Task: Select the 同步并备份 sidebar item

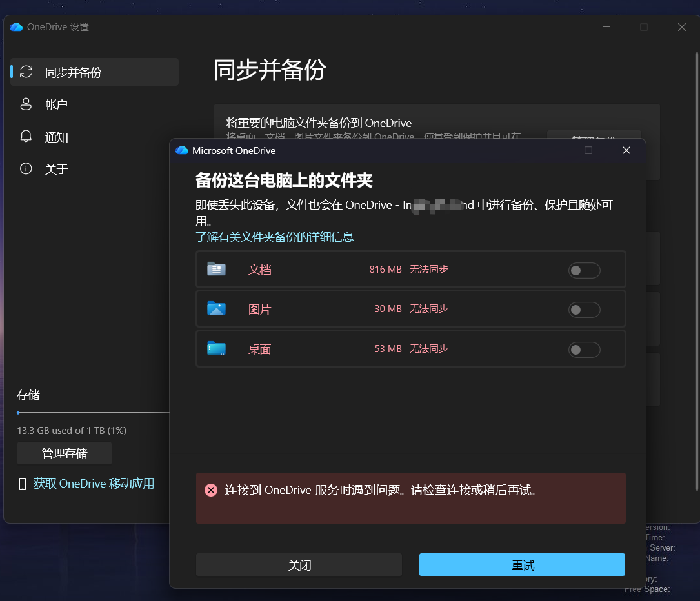Action: click(95, 72)
